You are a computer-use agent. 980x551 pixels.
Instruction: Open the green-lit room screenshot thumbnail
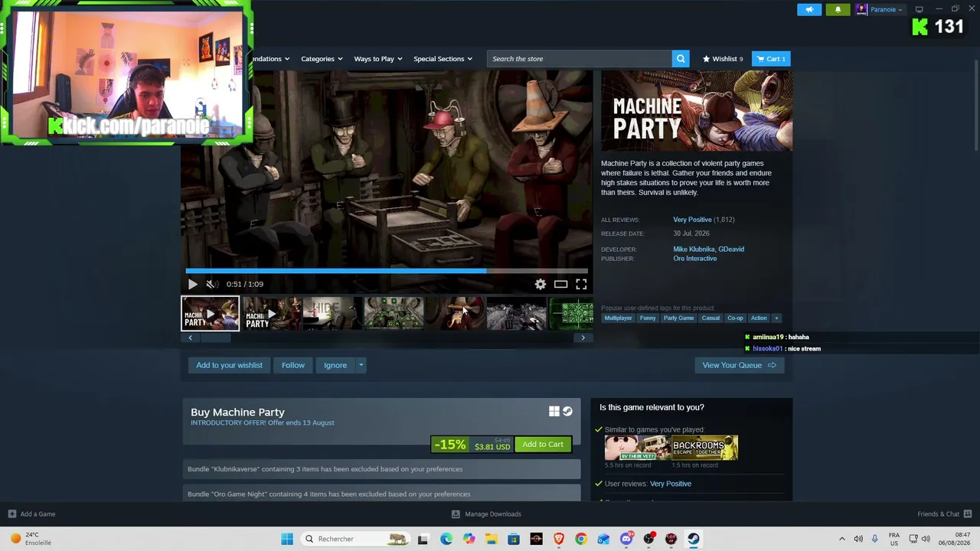pos(394,314)
